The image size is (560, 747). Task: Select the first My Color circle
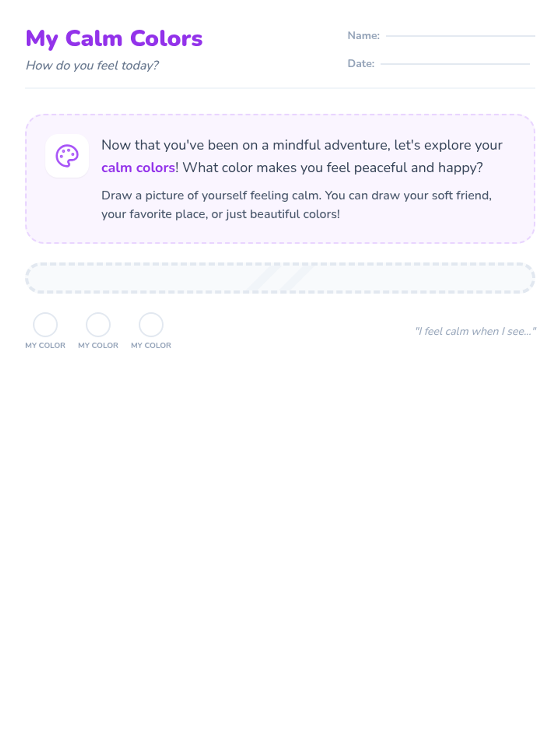45,324
